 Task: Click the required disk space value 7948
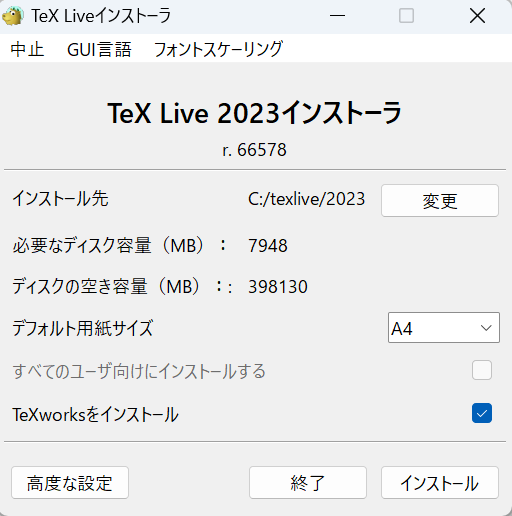point(268,246)
